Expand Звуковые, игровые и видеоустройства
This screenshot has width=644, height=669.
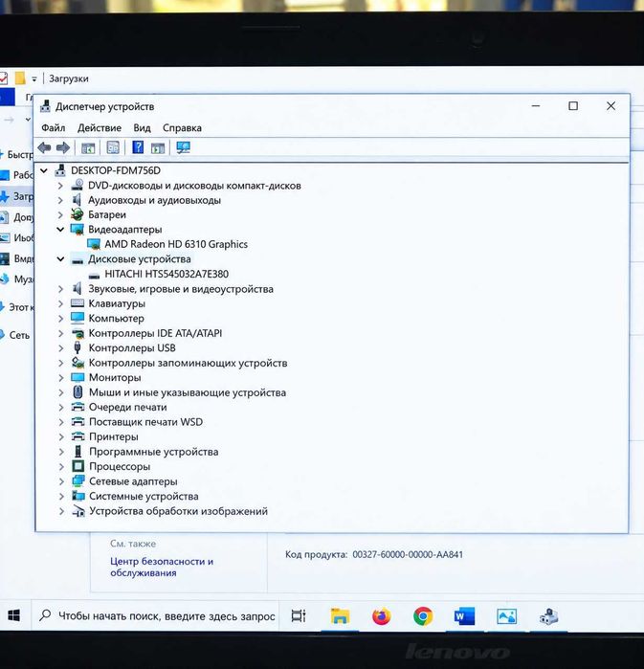tap(60, 289)
